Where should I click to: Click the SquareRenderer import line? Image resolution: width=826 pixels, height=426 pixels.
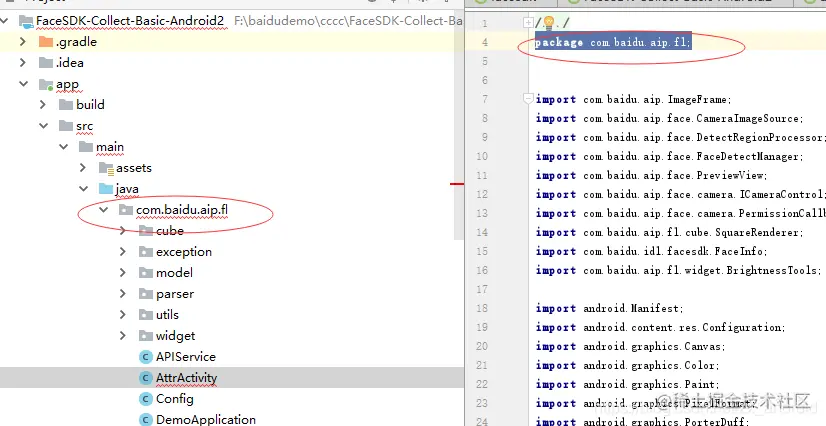[x=670, y=232]
